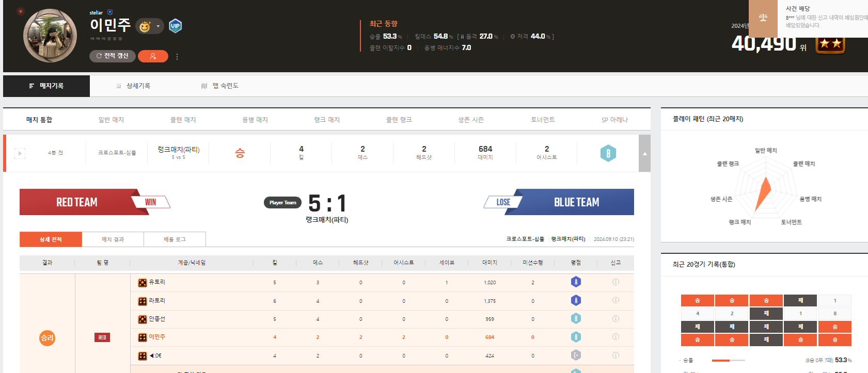Click the report icon for 유토리
The image size is (868, 373).
point(616,282)
